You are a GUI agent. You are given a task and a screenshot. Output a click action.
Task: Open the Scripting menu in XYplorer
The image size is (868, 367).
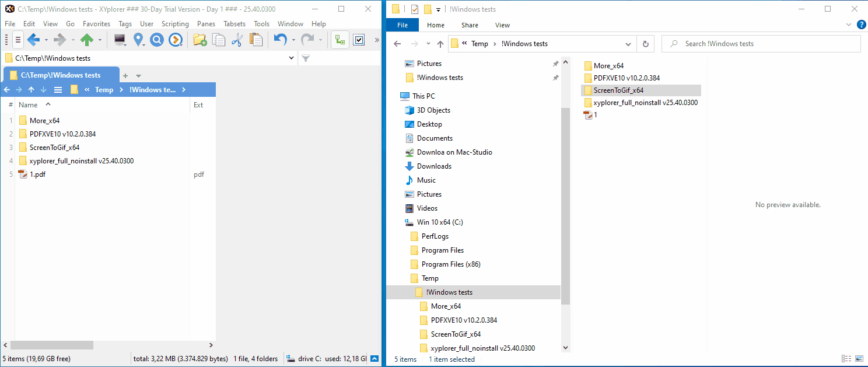(175, 24)
